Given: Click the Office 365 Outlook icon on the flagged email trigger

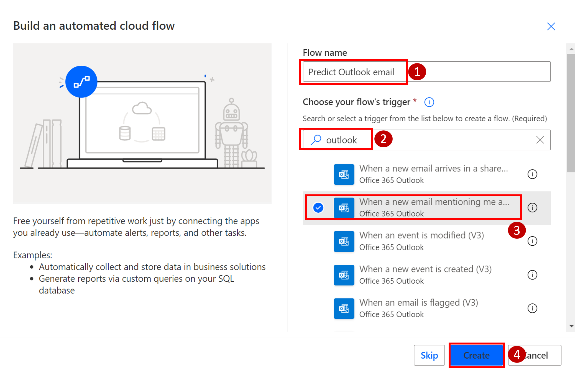Looking at the screenshot, I should (344, 308).
